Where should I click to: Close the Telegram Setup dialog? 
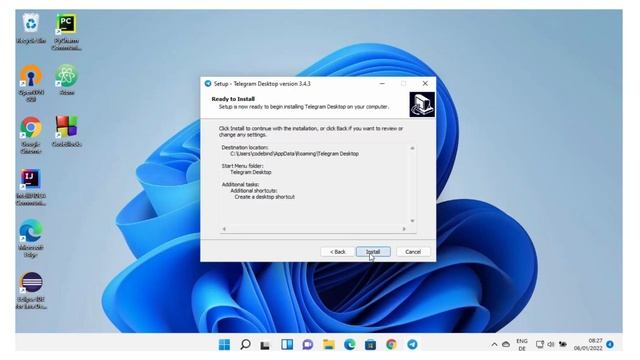[x=425, y=83]
